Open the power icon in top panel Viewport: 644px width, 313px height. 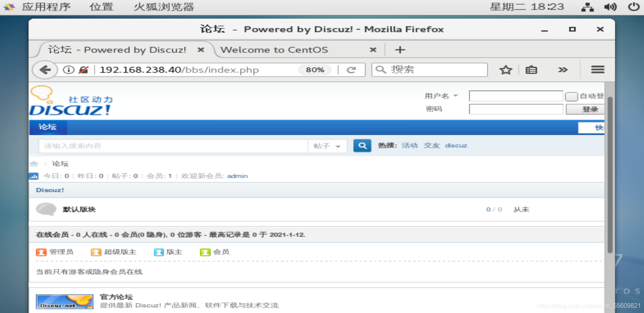point(634,7)
